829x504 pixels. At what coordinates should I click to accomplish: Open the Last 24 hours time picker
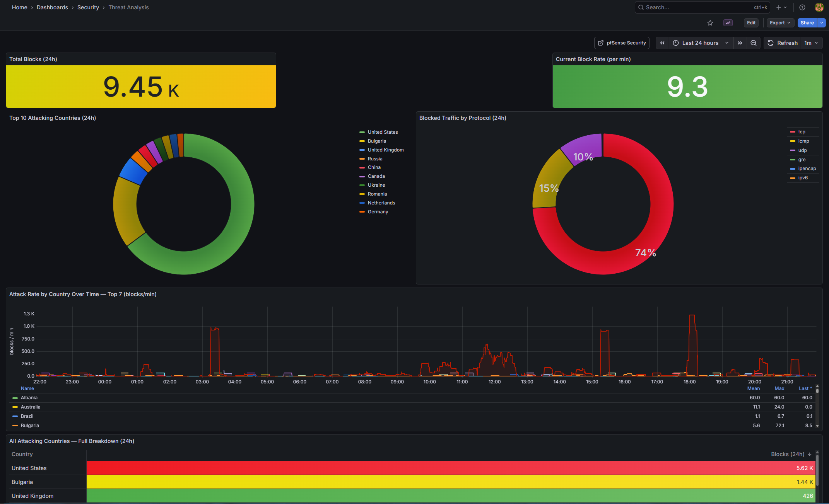coord(700,43)
